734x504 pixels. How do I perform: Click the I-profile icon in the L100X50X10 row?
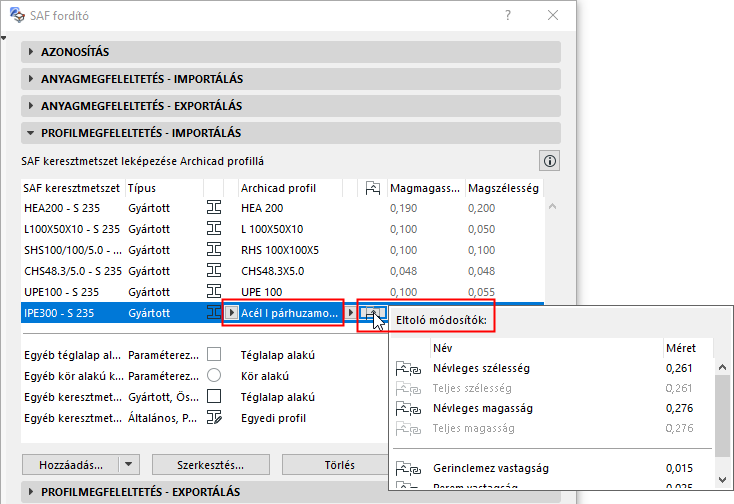tap(214, 228)
